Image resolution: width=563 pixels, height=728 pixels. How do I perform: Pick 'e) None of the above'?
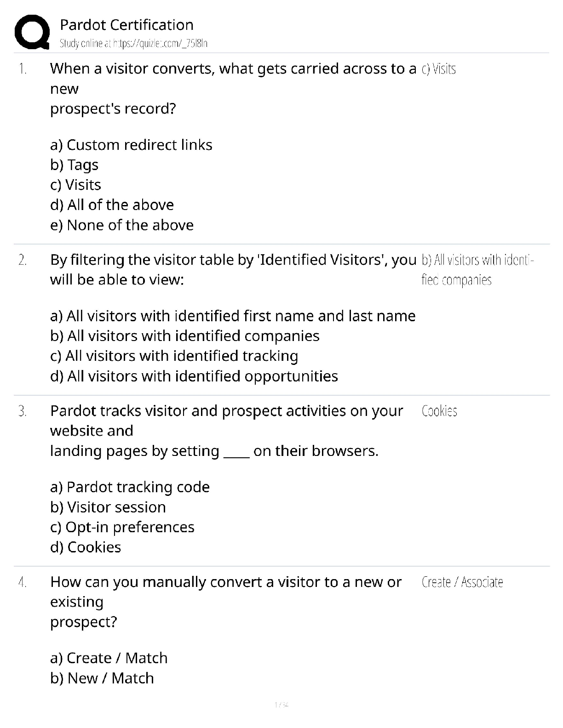[122, 225]
